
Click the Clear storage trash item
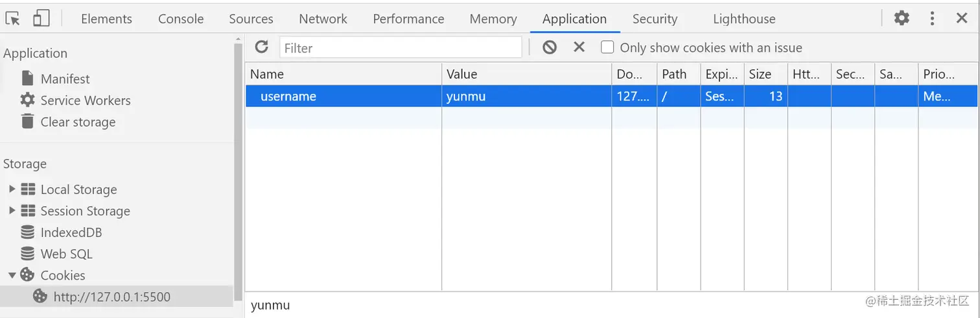tap(77, 122)
